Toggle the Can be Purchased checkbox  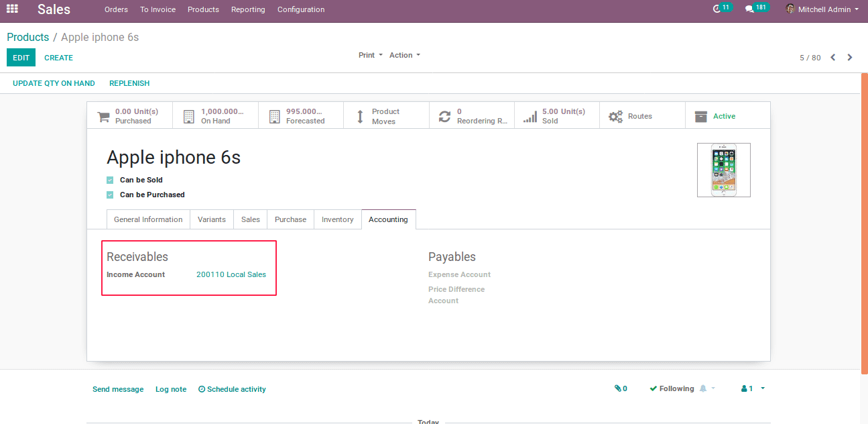click(110, 195)
